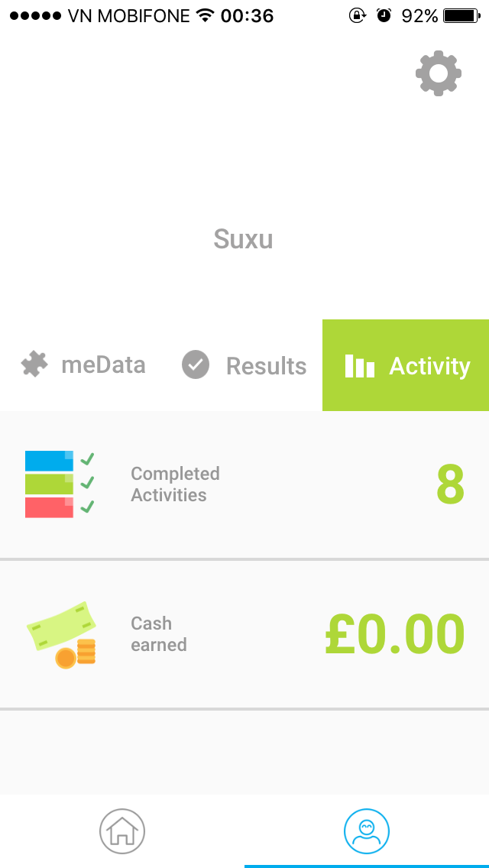Image resolution: width=489 pixels, height=868 pixels.
Task: Tap the £0.00 cash amount
Action: (x=394, y=635)
